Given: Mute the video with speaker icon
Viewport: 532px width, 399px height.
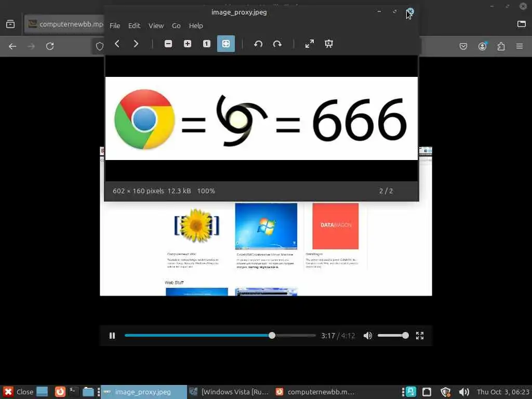Looking at the screenshot, I should (368, 336).
